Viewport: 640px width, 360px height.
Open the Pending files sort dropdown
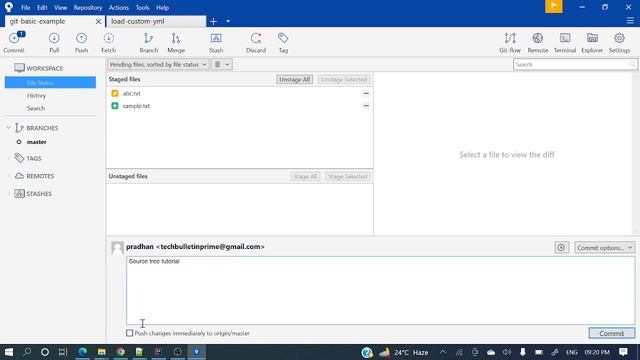(158, 64)
